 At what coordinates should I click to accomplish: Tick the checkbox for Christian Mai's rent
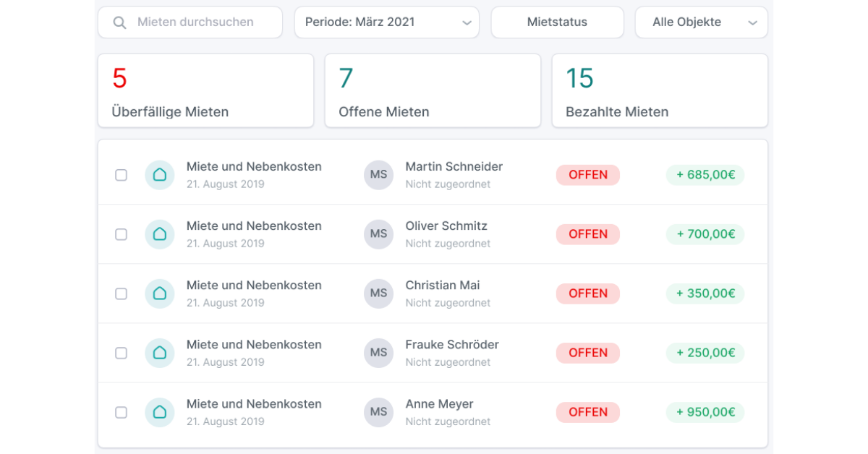[122, 294]
